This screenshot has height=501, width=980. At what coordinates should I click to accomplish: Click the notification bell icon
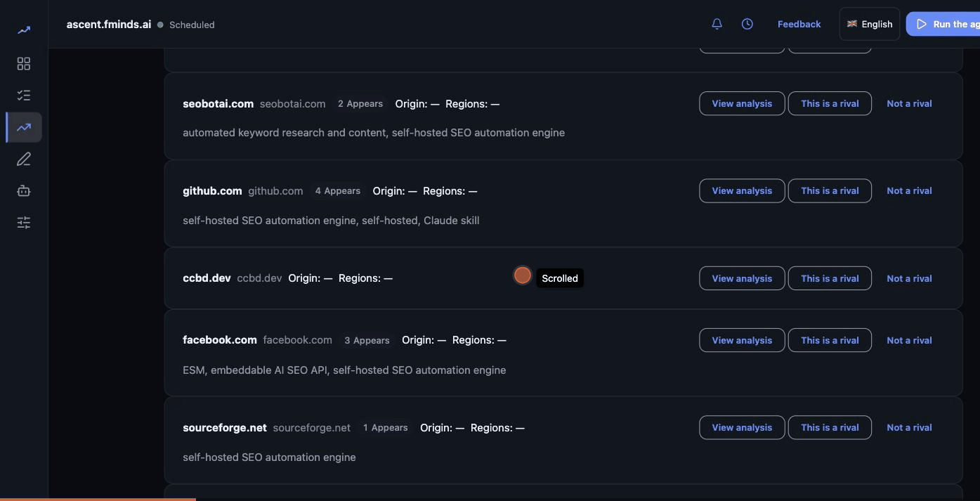[x=717, y=24]
